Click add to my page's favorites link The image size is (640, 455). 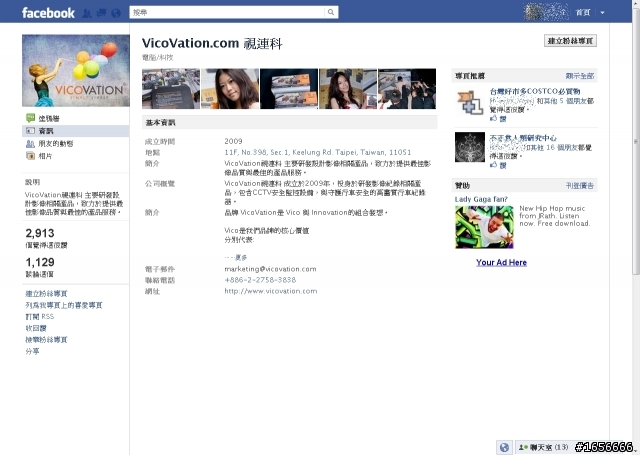coord(64,305)
